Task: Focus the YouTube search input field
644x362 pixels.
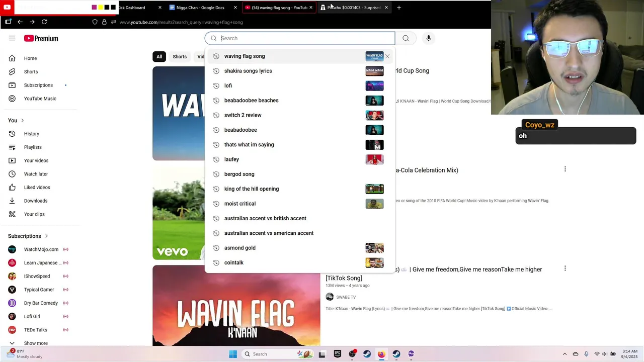Action: click(300, 38)
